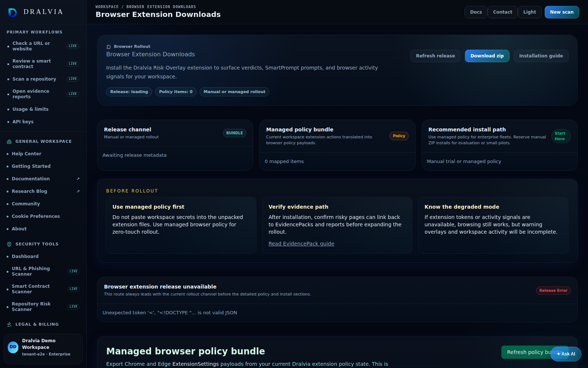Click the DD workspace avatar
Viewport: 588px width, 368px height.
(13, 347)
